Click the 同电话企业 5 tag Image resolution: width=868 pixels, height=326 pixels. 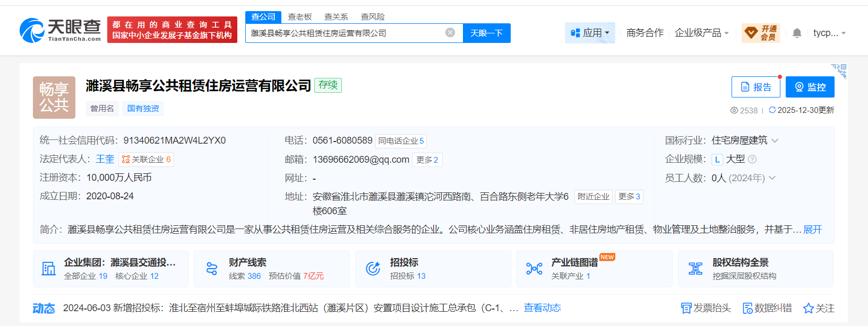[x=401, y=141]
